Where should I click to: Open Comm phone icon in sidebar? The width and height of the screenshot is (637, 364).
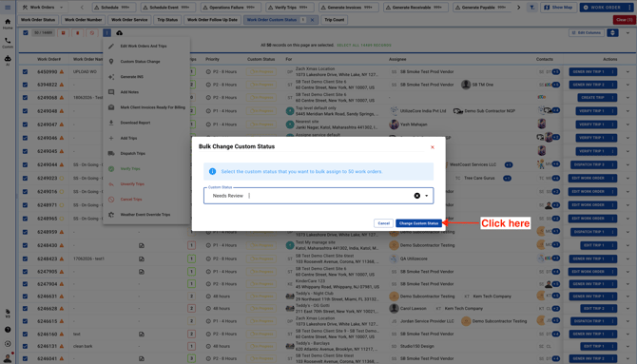click(x=8, y=43)
